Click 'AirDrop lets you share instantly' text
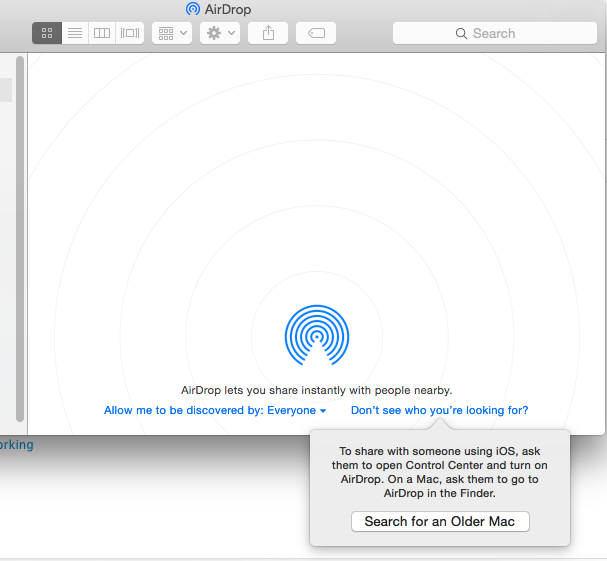The image size is (607, 561). tap(317, 390)
